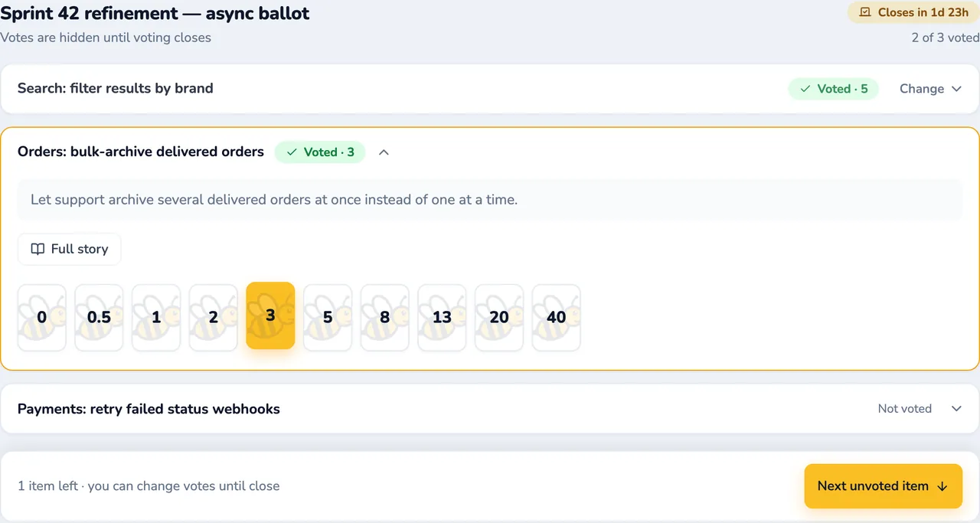Select estimate card 13
980x523 pixels.
[x=442, y=317]
